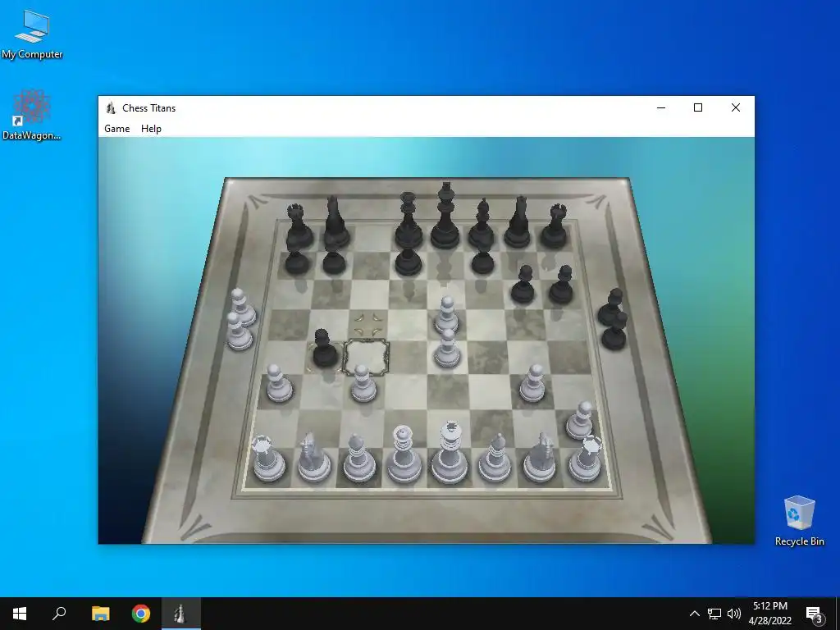Select the white queen
This screenshot has width=840, height=630.
pyautogui.click(x=404, y=454)
